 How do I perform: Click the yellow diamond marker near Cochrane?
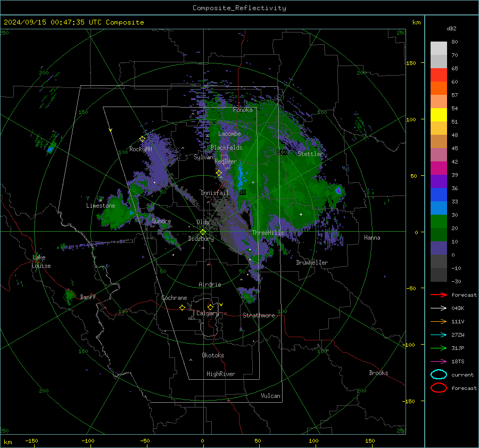coord(183,307)
